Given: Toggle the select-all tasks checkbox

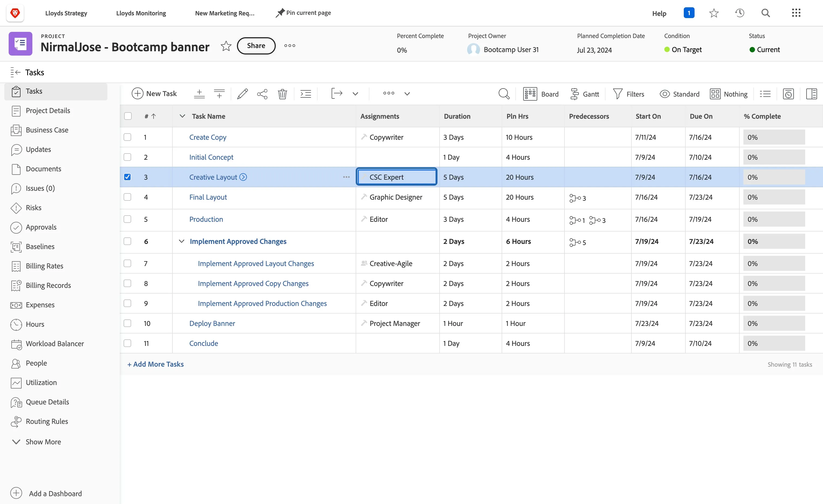Looking at the screenshot, I should coord(128,116).
